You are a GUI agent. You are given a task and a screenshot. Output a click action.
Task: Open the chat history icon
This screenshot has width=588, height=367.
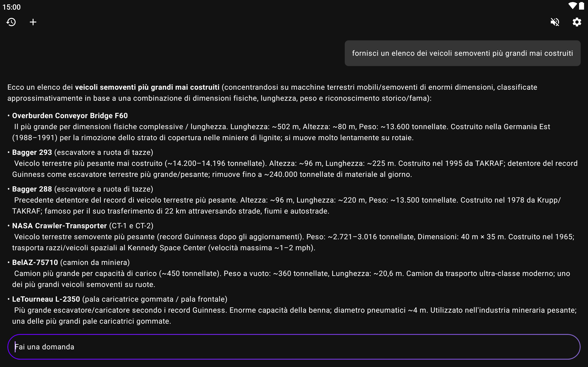(11, 22)
